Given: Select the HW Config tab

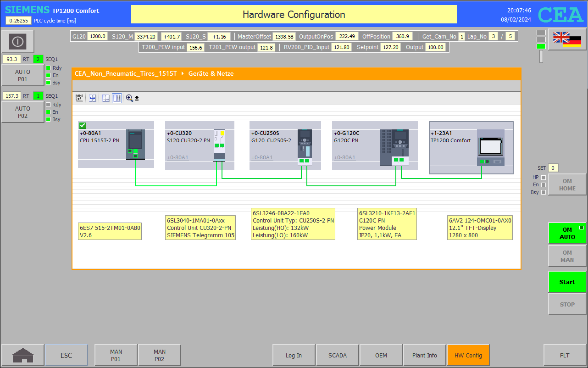Looking at the screenshot, I should point(468,355).
